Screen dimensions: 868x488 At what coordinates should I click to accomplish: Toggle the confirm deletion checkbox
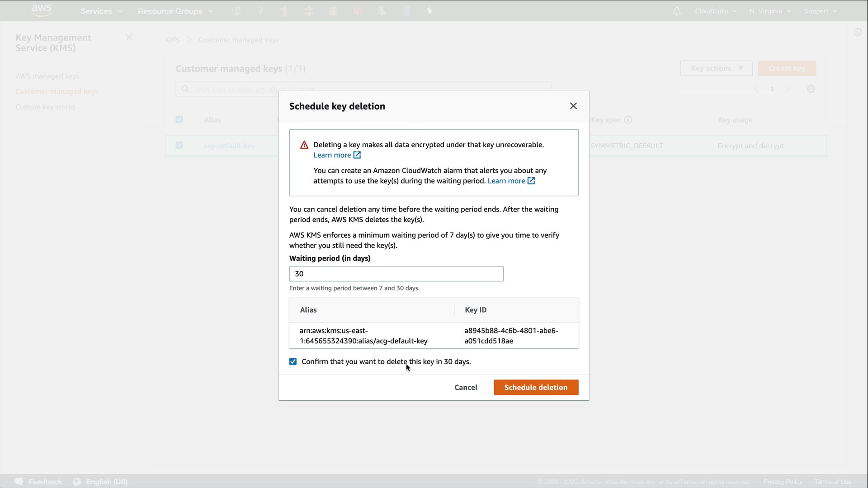coord(293,361)
